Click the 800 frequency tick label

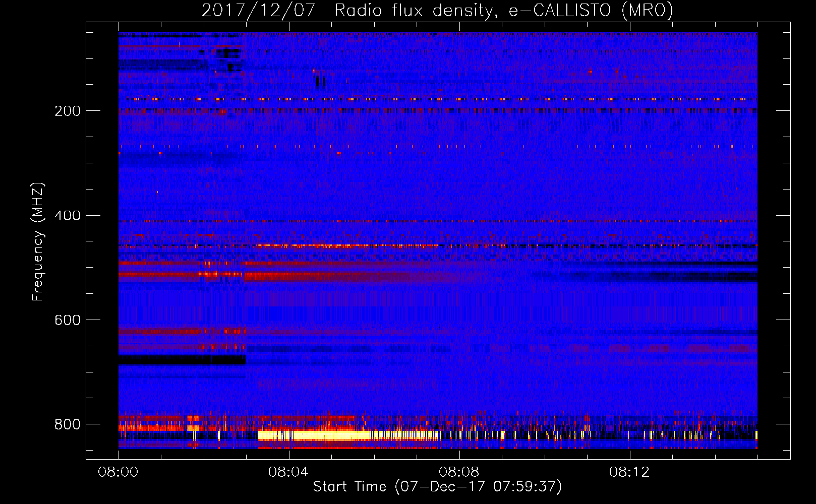(x=68, y=425)
